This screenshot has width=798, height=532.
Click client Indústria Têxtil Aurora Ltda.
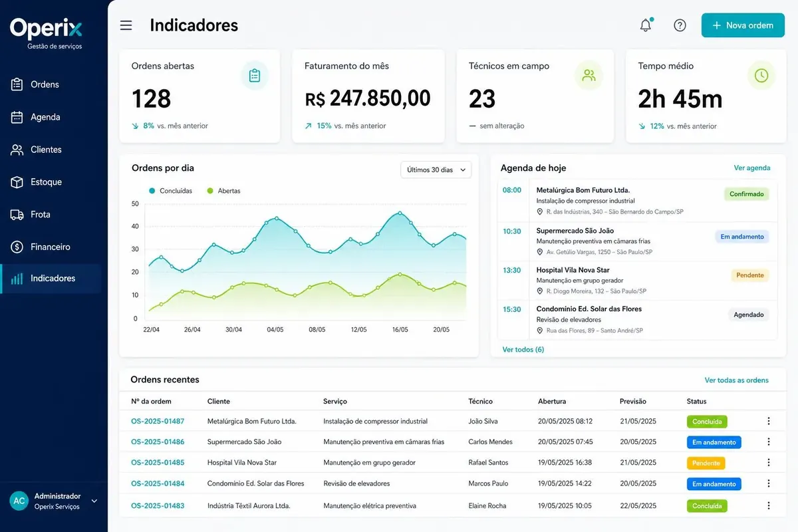click(249, 505)
